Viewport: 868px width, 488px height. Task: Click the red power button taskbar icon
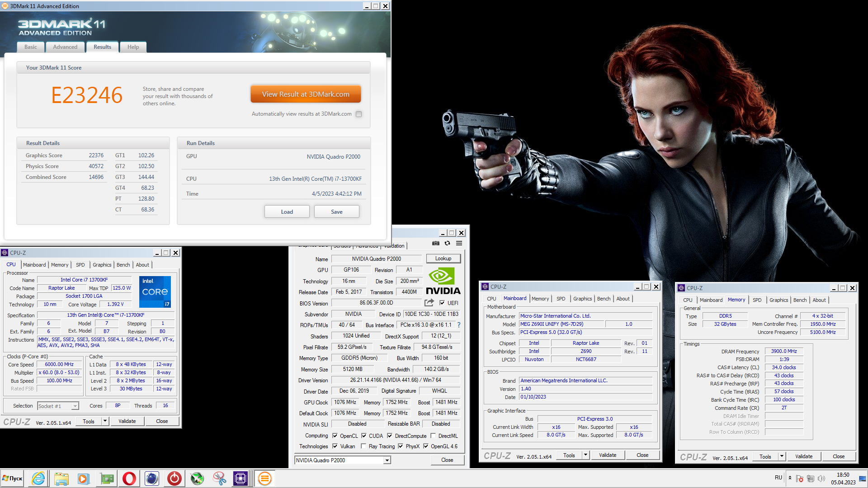pyautogui.click(x=175, y=479)
